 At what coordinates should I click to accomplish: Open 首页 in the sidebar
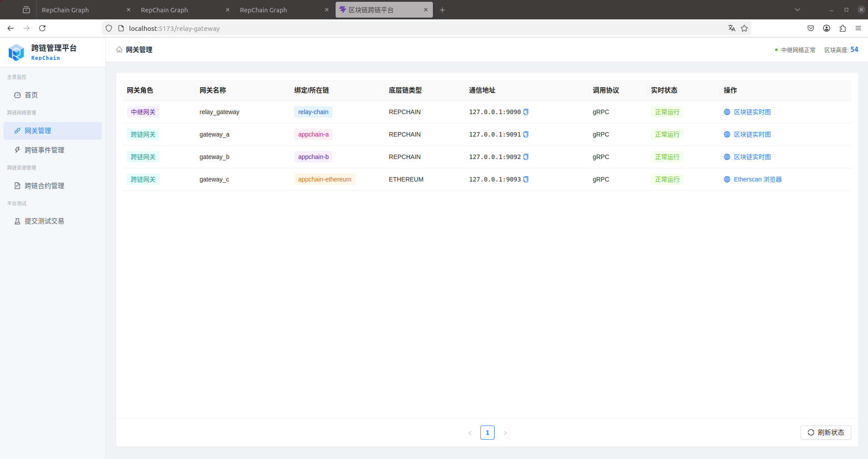52,95
